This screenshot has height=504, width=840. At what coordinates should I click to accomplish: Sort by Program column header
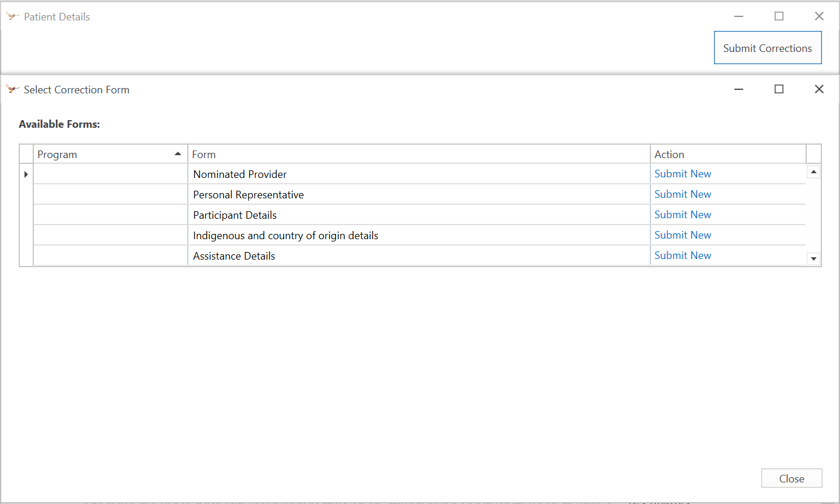110,154
